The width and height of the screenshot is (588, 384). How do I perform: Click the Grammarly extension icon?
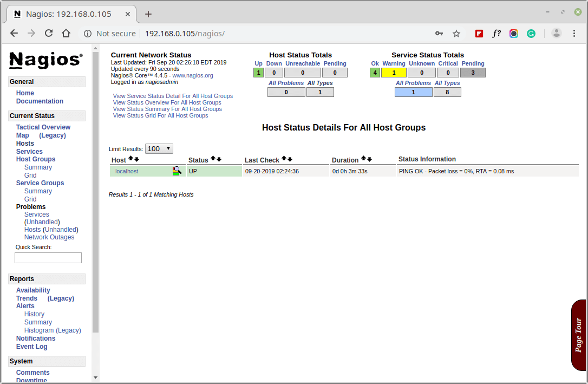point(531,34)
